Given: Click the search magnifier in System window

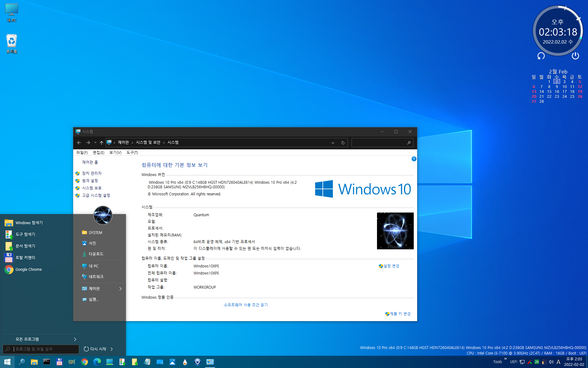Looking at the screenshot, I should pos(409,143).
